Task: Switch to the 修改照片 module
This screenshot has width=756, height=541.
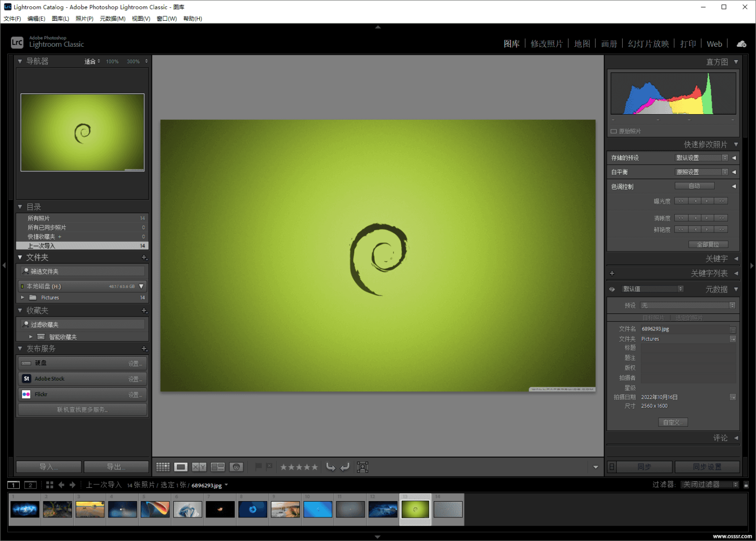Action: click(x=546, y=44)
